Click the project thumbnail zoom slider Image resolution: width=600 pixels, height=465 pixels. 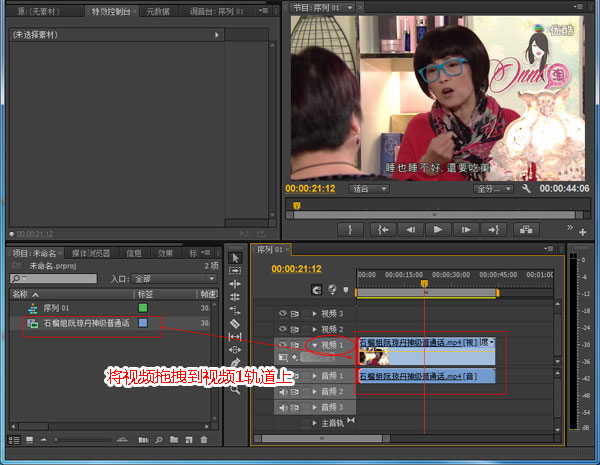(x=83, y=440)
